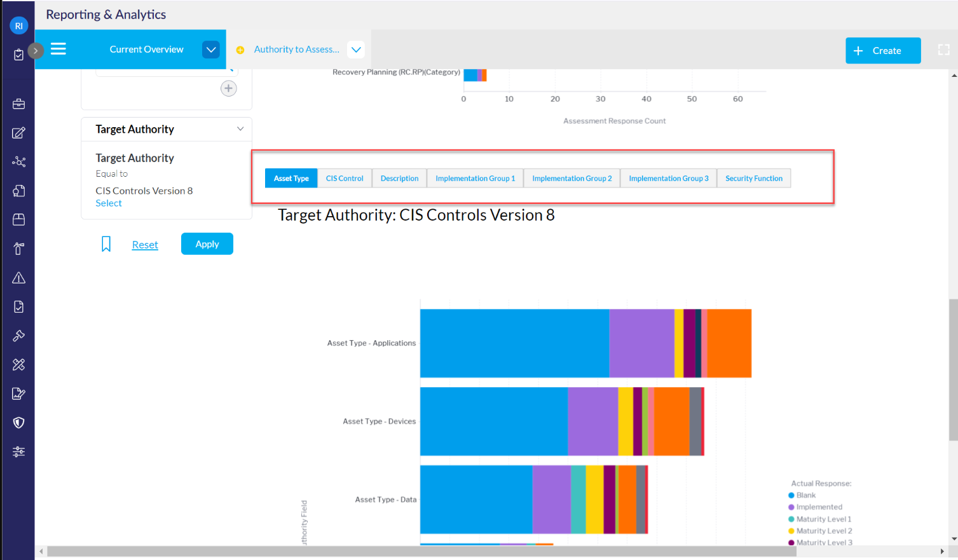
Task: Click the clipboard checklist icon below the avatar
Action: click(x=18, y=54)
